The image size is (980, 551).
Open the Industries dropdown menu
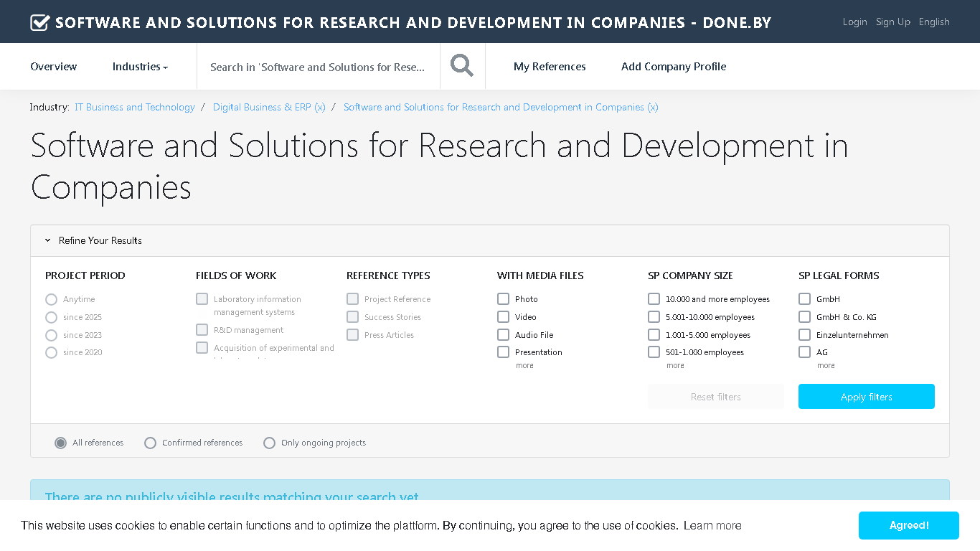(x=140, y=67)
